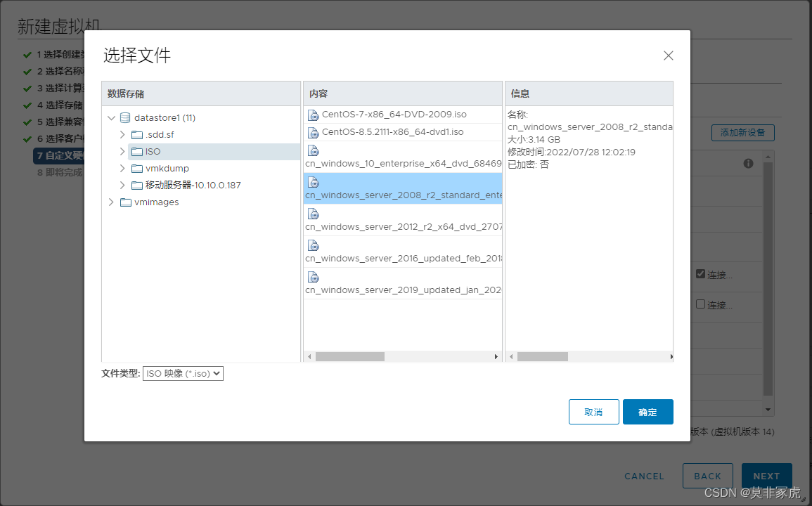Enable the unchecked 连接 checkbox
812x506 pixels.
click(700, 304)
